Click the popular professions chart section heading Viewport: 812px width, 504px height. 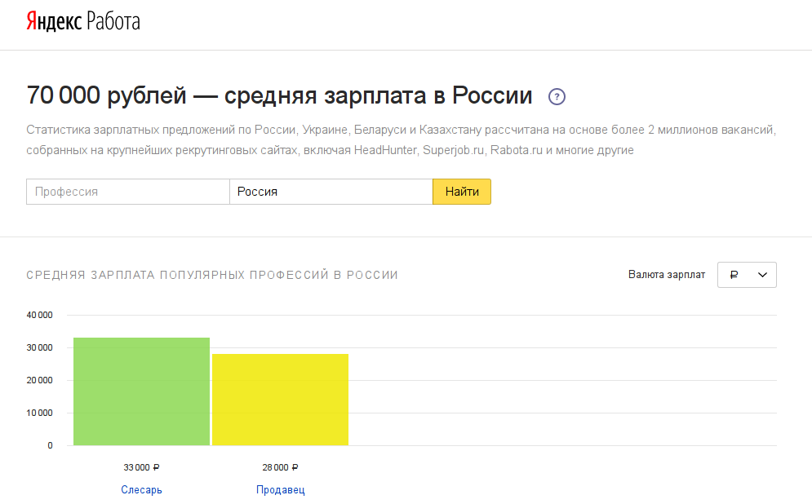click(212, 275)
